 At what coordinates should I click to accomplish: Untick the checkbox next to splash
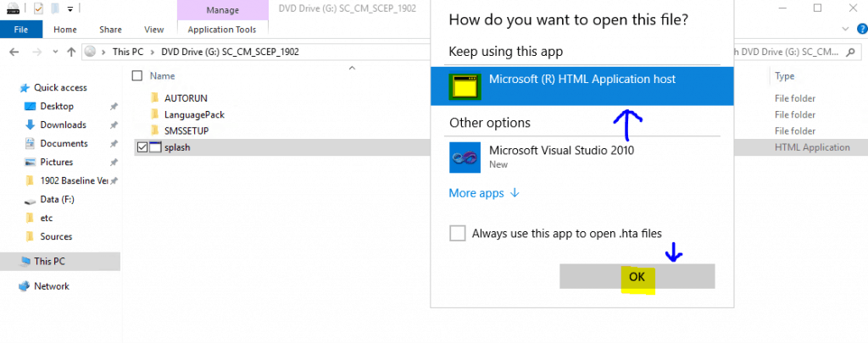[x=142, y=147]
